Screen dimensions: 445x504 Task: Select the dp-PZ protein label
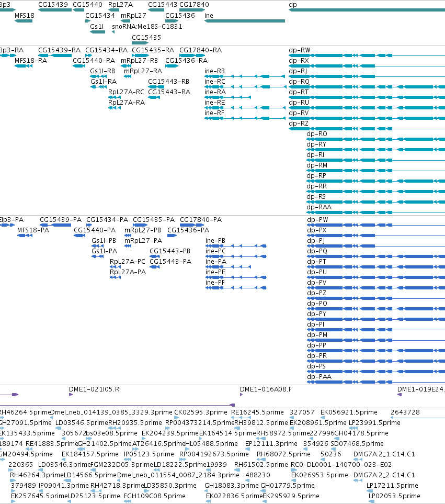click(x=316, y=293)
